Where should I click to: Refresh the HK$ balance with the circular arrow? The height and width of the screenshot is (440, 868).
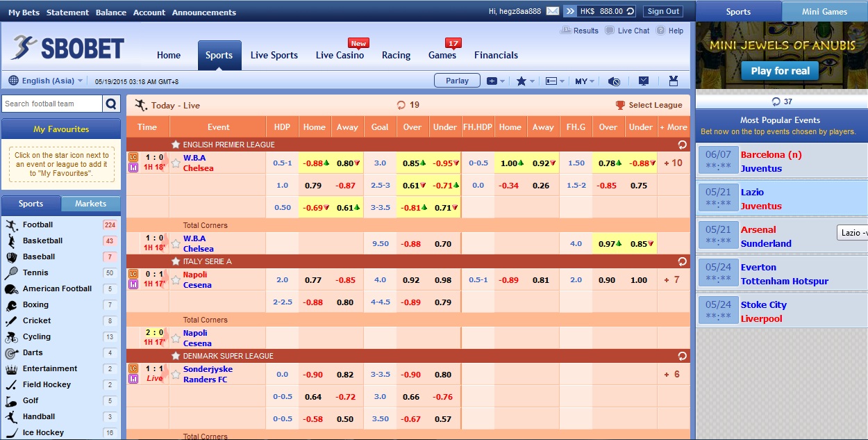coord(630,11)
